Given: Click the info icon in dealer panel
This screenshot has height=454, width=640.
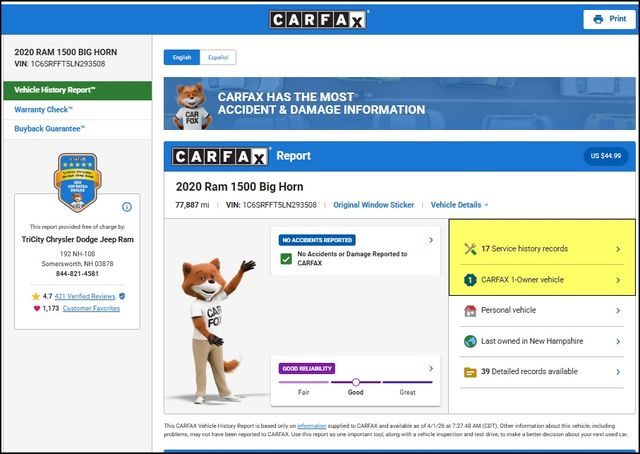Looking at the screenshot, I should 127,207.
